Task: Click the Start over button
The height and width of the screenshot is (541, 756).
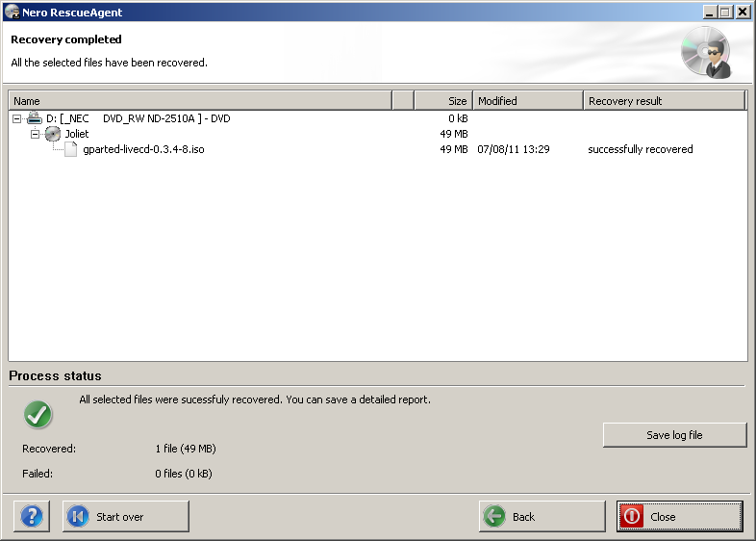Action: (x=126, y=516)
